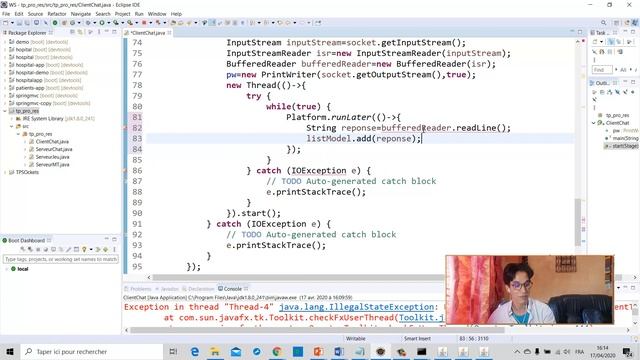Open the Refactor menu
The width and height of the screenshot is (640, 360).
[x=56, y=14]
